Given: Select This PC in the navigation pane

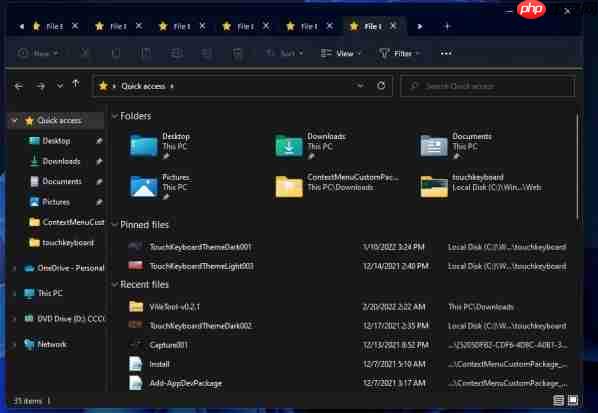Looking at the screenshot, I should (x=43, y=293).
